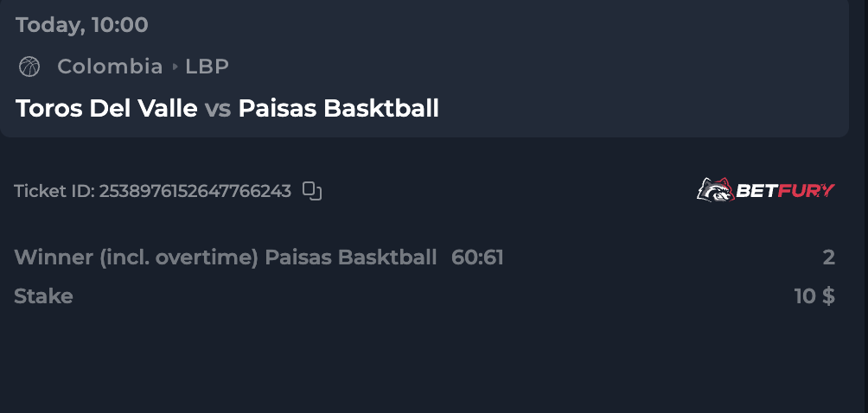This screenshot has height=413, width=868.
Task: Click the breadcrumb arrow between Colombia and LBP
Action: [175, 67]
